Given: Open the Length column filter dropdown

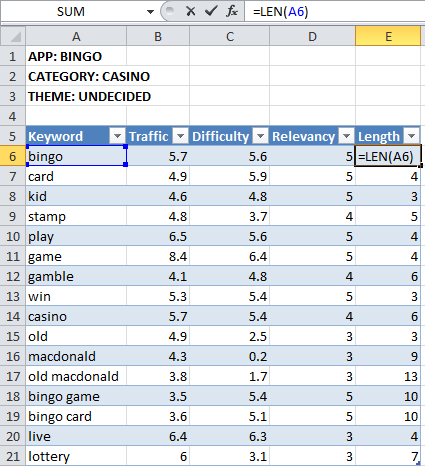Looking at the screenshot, I should point(411,136).
